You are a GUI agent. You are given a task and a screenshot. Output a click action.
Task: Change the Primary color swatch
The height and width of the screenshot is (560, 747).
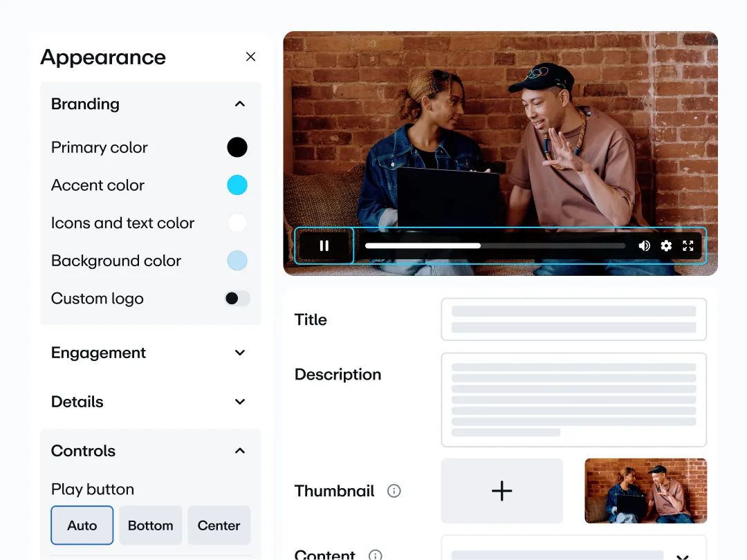pos(237,147)
